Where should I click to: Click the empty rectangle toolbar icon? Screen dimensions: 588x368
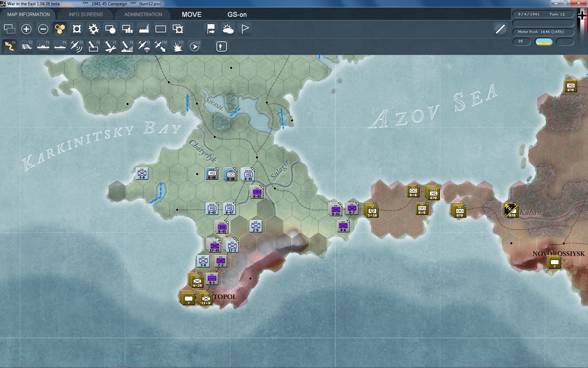pos(161,29)
